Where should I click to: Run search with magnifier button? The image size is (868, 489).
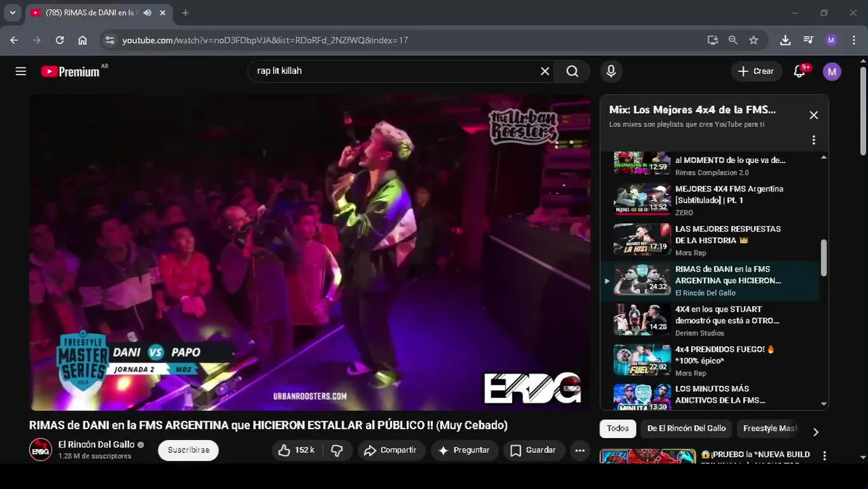click(x=573, y=71)
